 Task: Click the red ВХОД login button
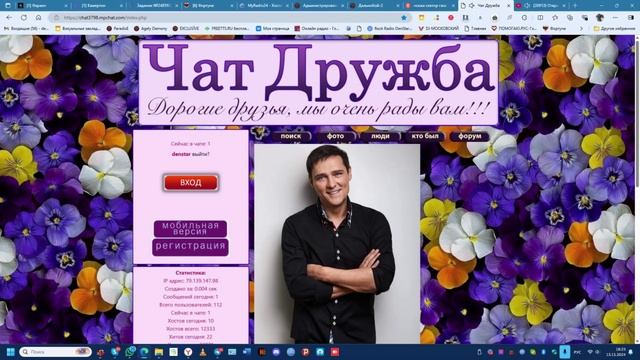(x=191, y=182)
